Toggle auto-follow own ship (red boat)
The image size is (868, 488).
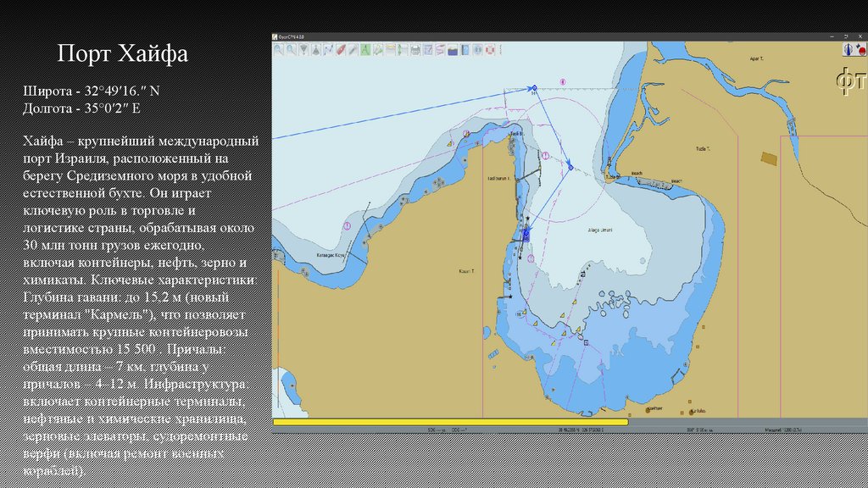[341, 50]
